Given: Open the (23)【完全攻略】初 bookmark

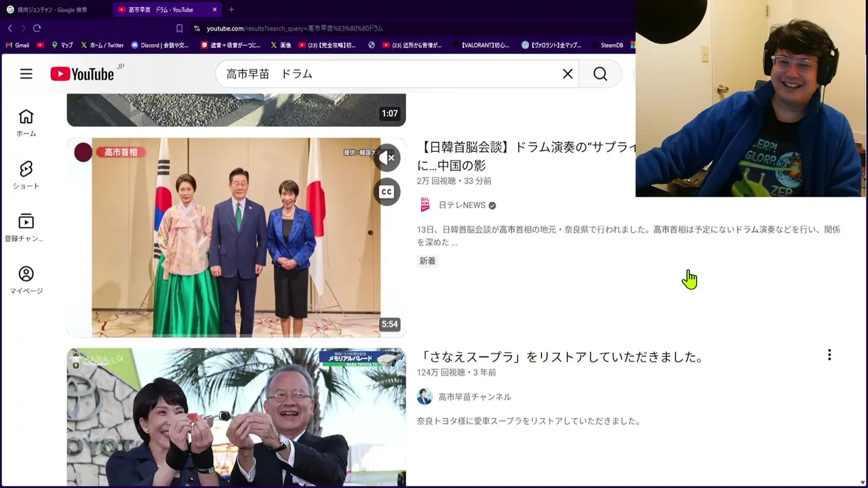Looking at the screenshot, I should pos(327,45).
